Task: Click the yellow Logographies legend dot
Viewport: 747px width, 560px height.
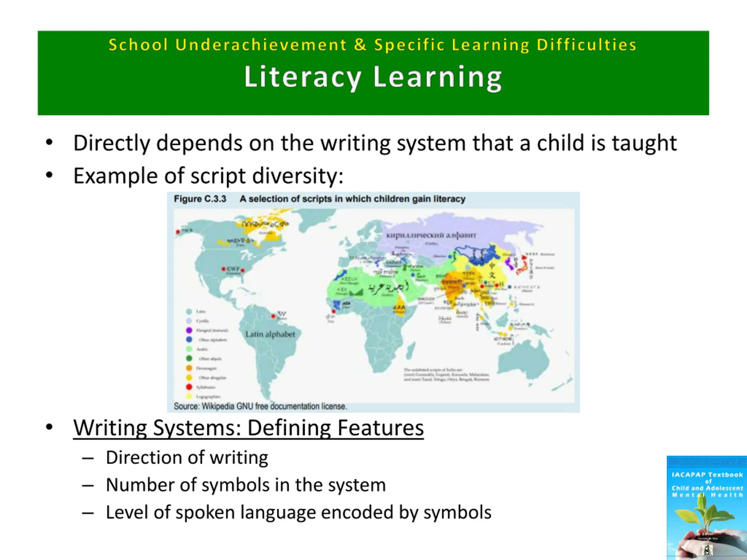Action: 189,397
